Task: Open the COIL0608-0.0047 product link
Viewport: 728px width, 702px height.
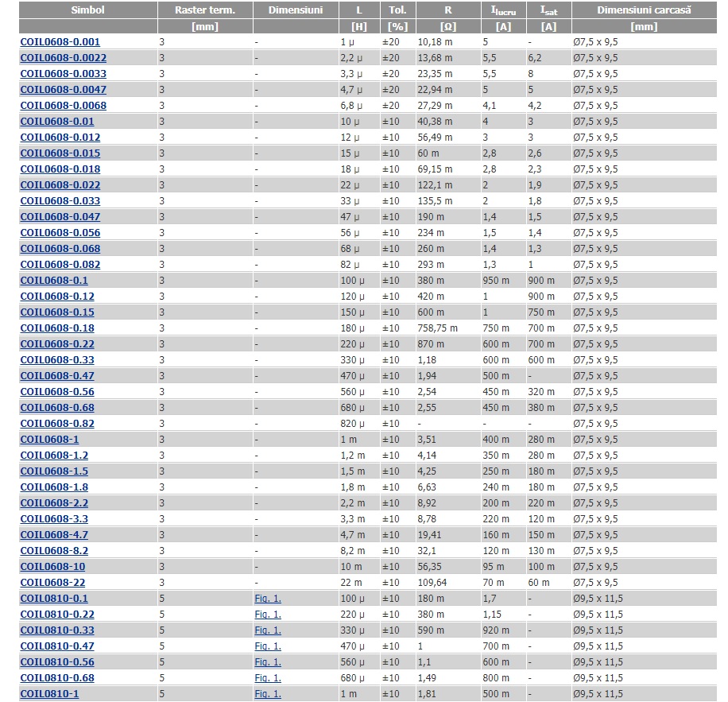Action: click(63, 90)
